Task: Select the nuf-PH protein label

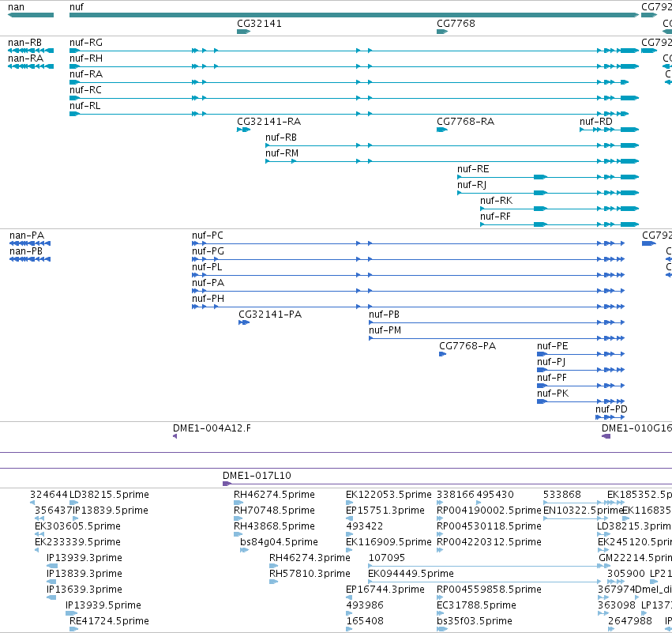Action: [208, 299]
